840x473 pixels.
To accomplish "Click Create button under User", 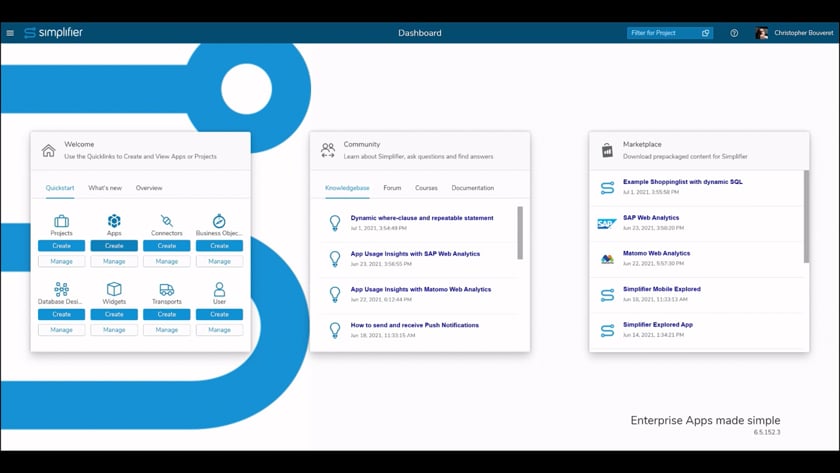I will click(219, 314).
